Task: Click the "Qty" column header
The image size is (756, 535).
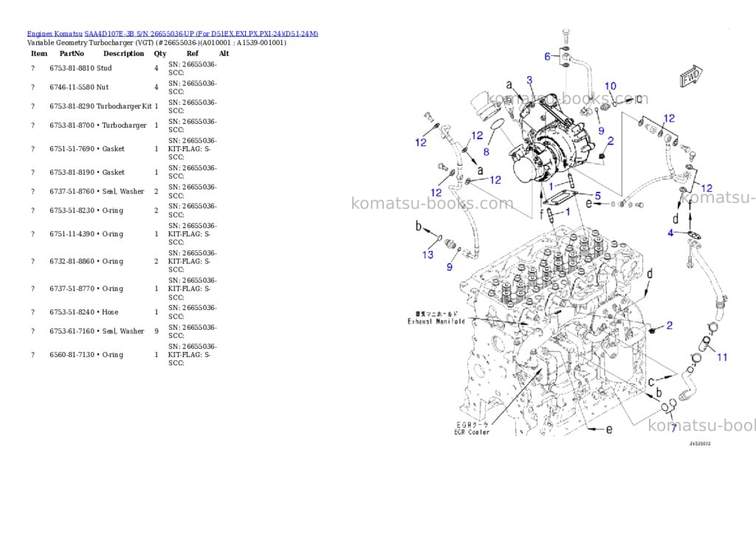Action: coord(160,53)
